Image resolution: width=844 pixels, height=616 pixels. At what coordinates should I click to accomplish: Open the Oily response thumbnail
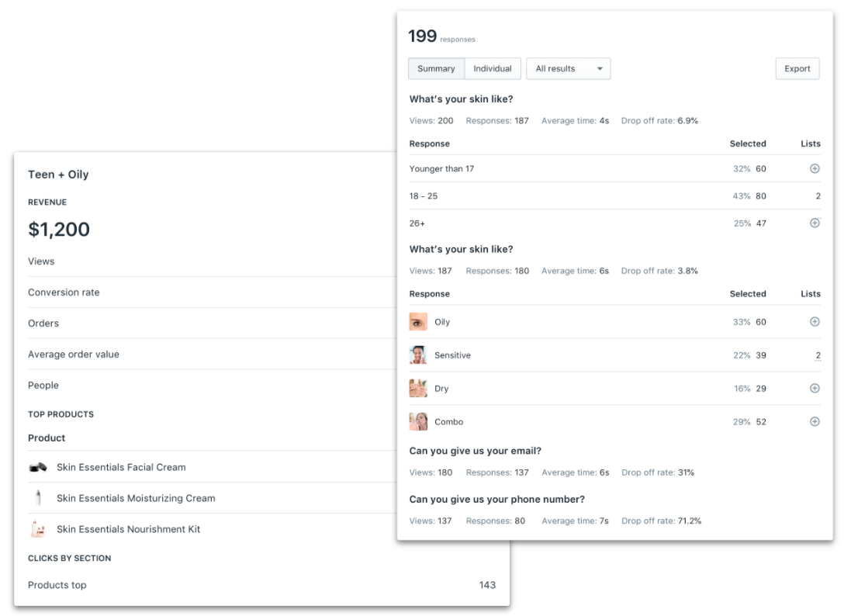tap(418, 321)
